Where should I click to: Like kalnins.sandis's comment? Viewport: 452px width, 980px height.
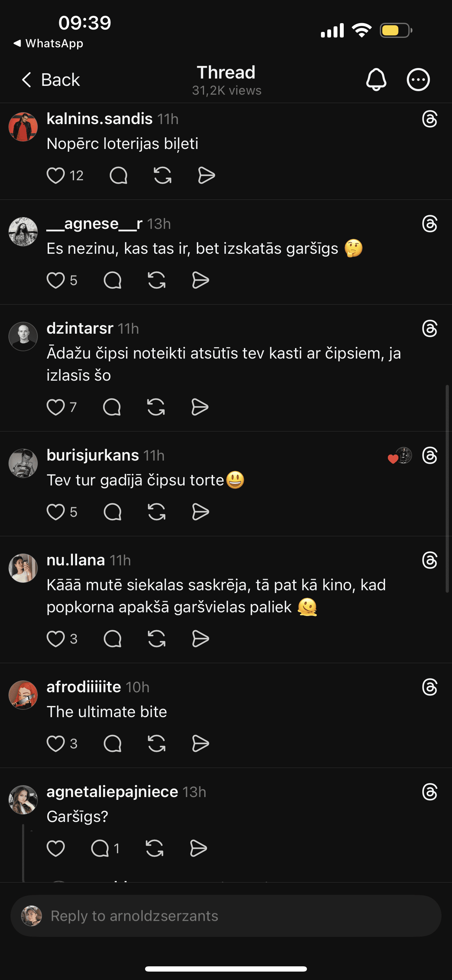point(56,176)
